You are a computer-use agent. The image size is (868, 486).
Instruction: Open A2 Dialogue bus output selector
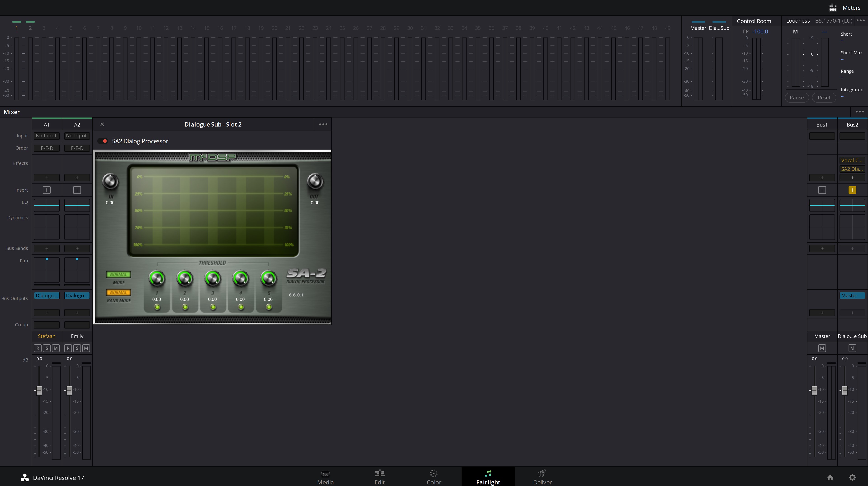(77, 295)
